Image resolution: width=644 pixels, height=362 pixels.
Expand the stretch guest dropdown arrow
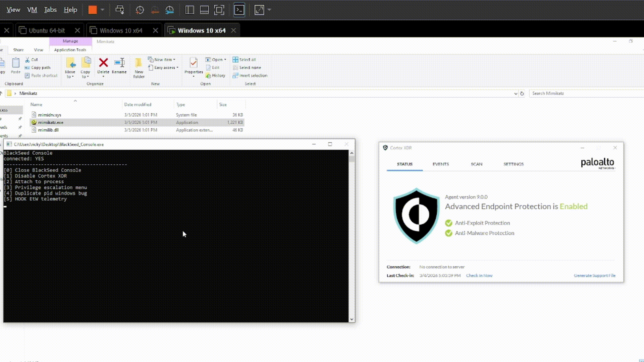coord(269,10)
